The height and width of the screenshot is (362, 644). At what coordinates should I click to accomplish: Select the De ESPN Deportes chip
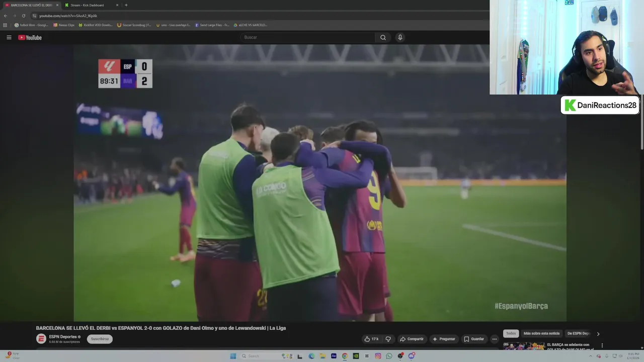(579, 333)
